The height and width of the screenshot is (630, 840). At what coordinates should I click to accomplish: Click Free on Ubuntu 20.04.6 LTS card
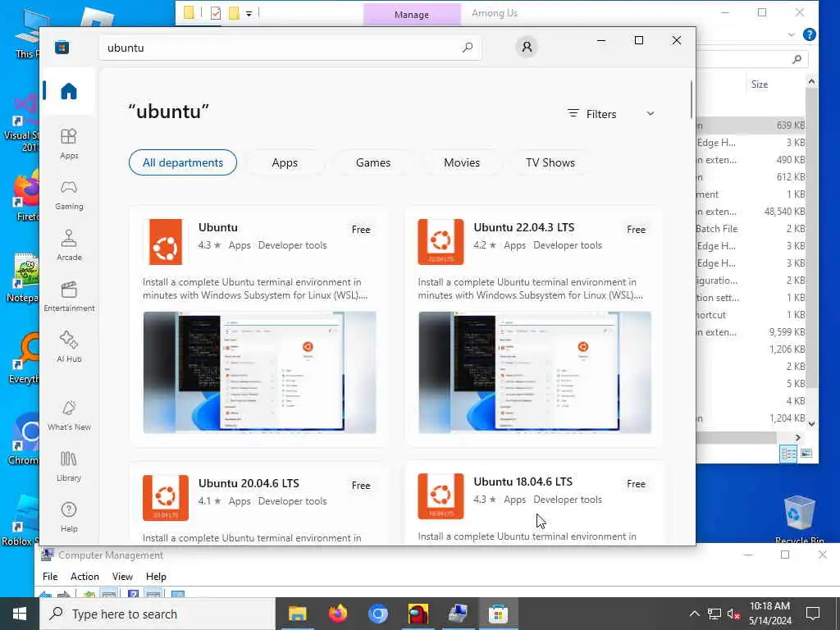pyautogui.click(x=361, y=486)
